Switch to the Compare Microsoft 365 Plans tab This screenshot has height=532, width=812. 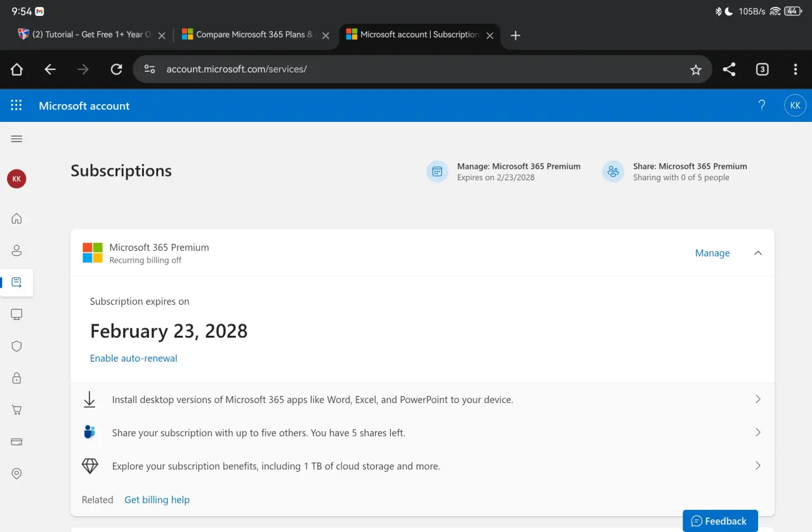click(249, 35)
